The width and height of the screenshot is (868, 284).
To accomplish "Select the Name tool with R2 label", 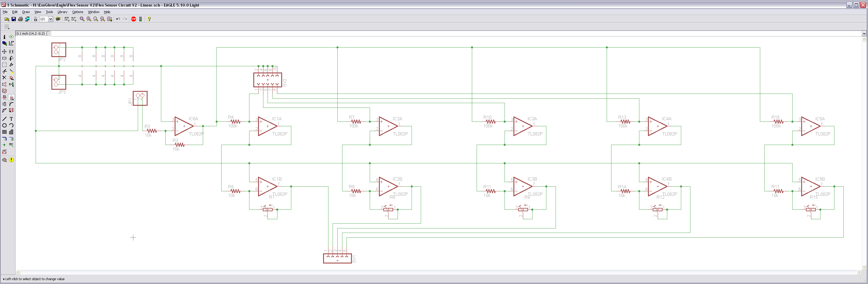I will (x=4, y=98).
